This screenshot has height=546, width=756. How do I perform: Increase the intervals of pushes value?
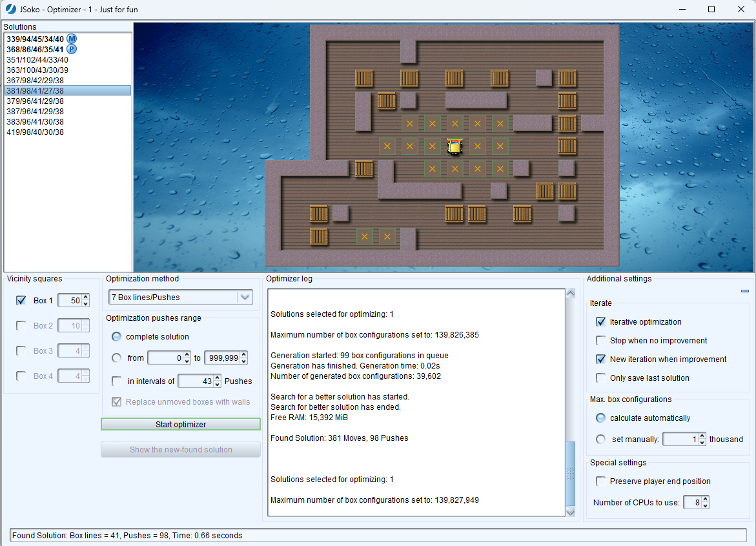coord(218,378)
